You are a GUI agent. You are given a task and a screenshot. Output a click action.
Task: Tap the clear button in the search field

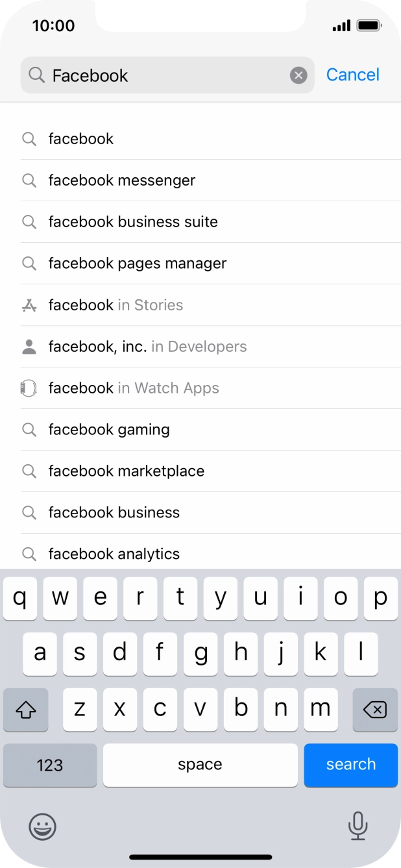(x=298, y=75)
